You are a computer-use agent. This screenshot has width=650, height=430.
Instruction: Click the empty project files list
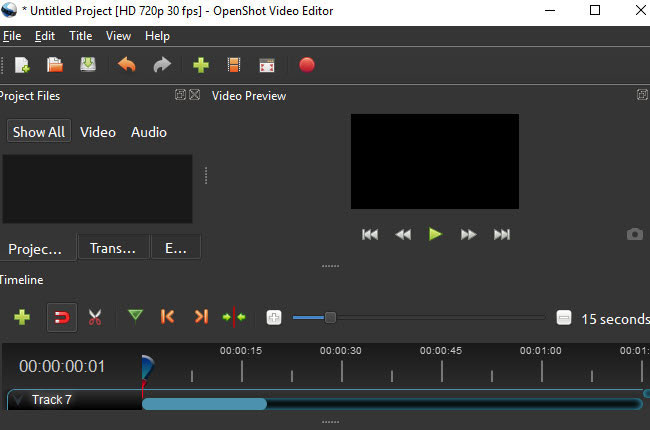(x=97, y=189)
